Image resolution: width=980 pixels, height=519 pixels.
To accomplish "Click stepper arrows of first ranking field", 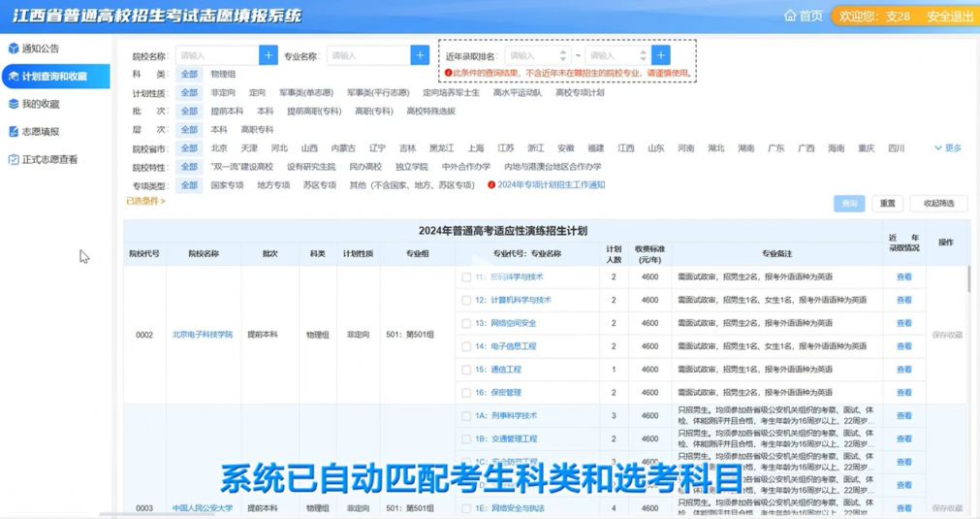I will (563, 55).
